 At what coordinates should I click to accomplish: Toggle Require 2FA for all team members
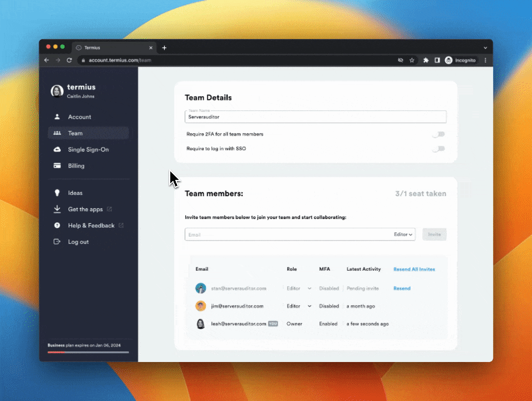(439, 134)
